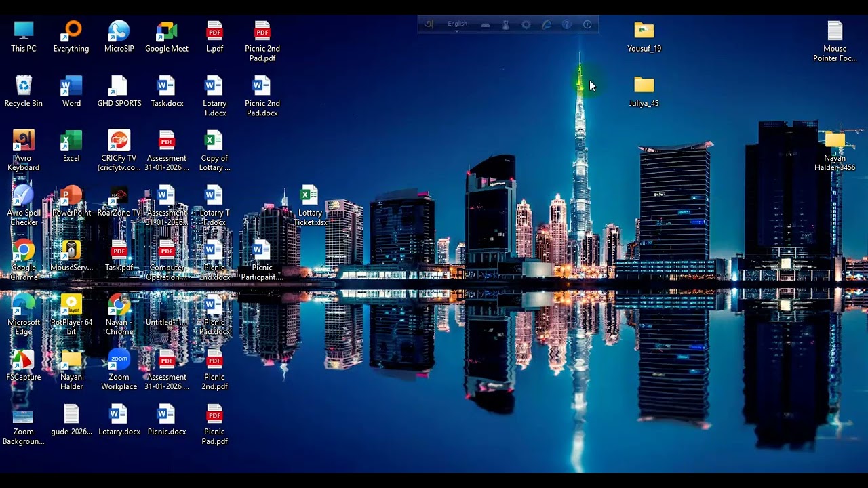This screenshot has width=868, height=488.
Task: Select the Picnic 2nd Pad.docx document
Action: click(x=262, y=96)
